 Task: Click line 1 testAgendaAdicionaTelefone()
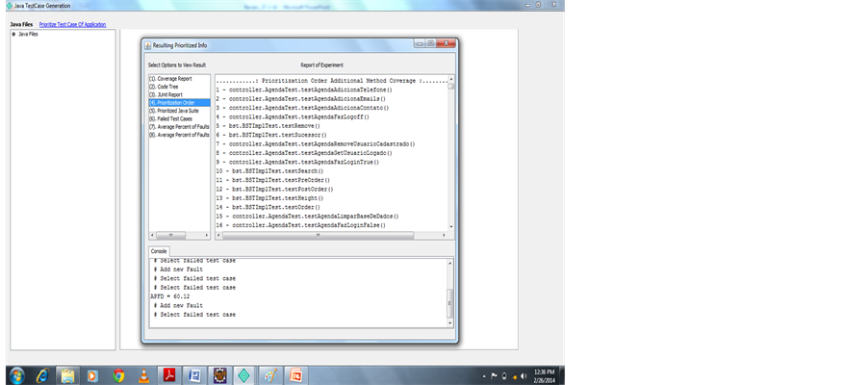304,90
